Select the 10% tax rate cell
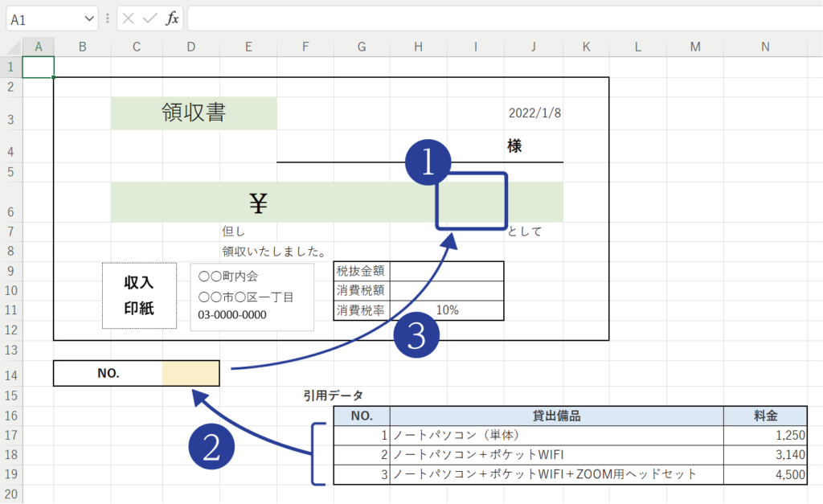Screen dimensions: 823x504 [447, 310]
